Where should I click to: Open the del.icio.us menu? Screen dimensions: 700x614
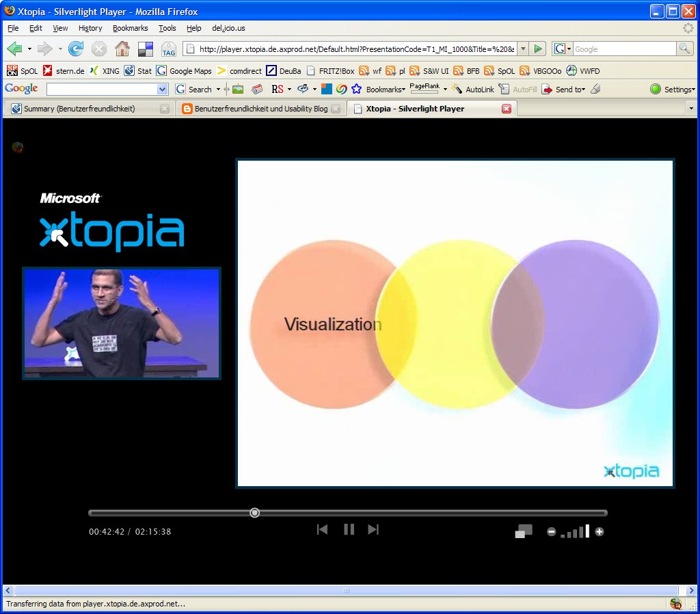(x=228, y=28)
